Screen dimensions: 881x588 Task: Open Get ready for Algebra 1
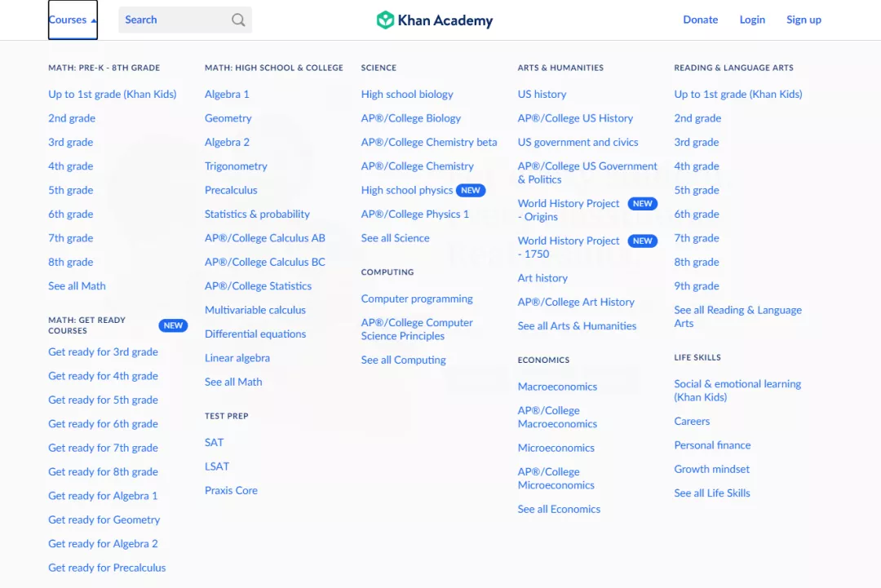(x=103, y=496)
